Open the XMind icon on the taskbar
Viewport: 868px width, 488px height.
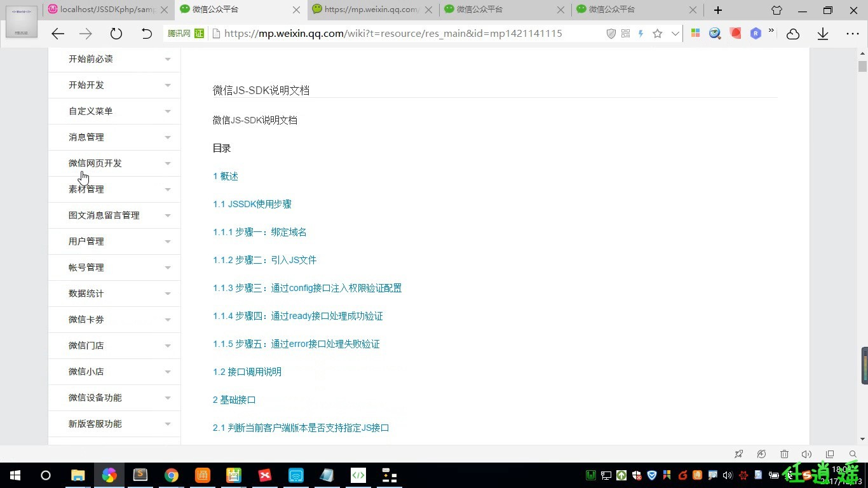tap(265, 475)
